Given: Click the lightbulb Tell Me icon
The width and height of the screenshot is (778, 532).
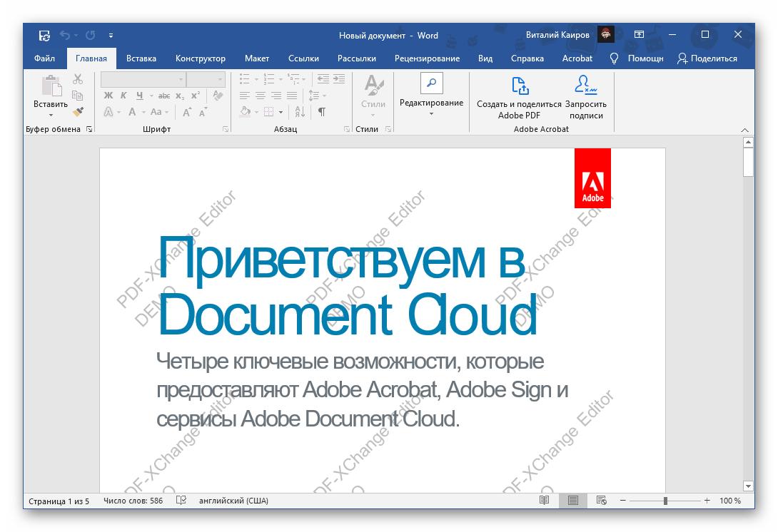Looking at the screenshot, I should (614, 58).
